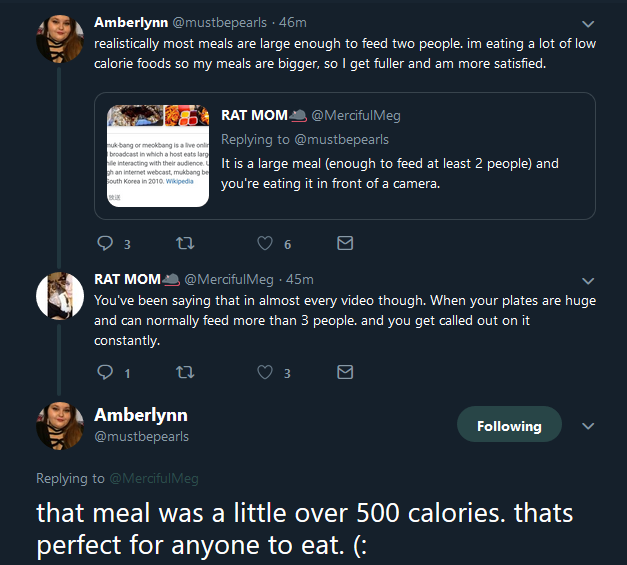Click the Amberlynn name in main tweet

click(x=141, y=415)
